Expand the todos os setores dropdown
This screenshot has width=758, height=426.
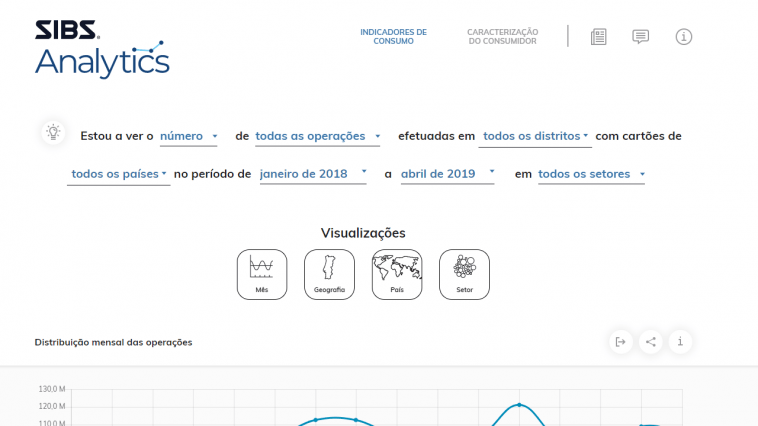click(591, 174)
